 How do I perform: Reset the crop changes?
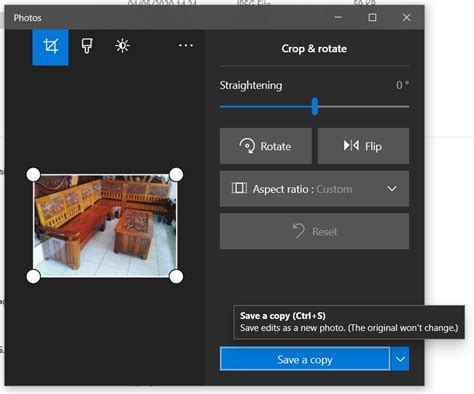coord(314,231)
